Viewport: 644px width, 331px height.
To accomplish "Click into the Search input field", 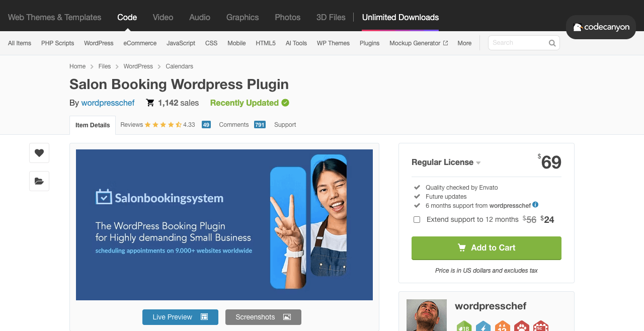I will click(x=518, y=43).
